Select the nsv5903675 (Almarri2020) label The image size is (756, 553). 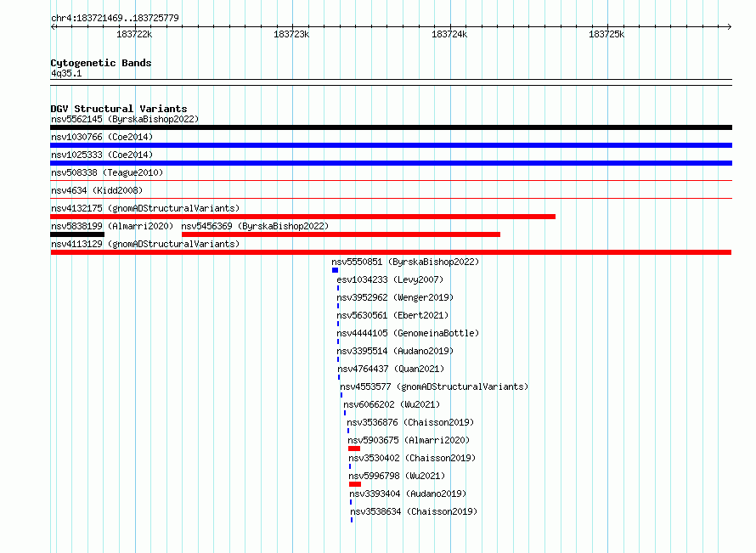(409, 440)
